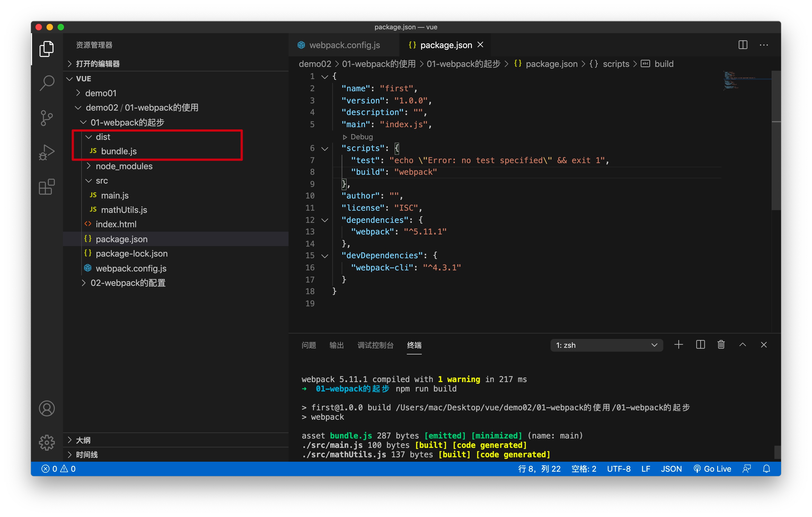Split the editor to the right
This screenshot has height=517, width=812.
pyautogui.click(x=743, y=45)
